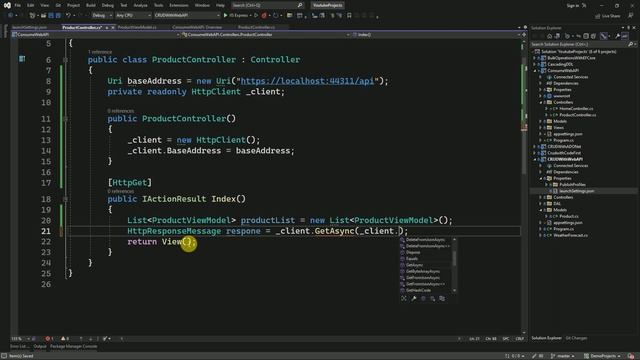The height and width of the screenshot is (360, 640).
Task: Expand the BulkOperationsWithEFCore project node
Action: (535, 58)
